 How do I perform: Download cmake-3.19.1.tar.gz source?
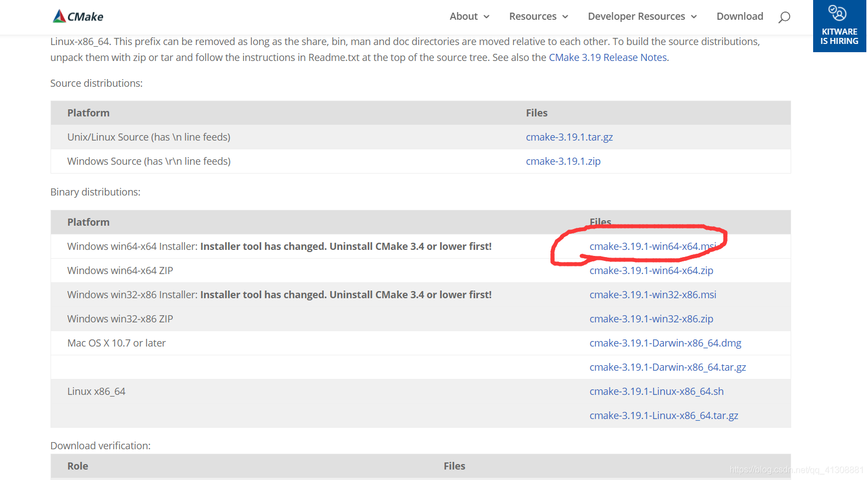pyautogui.click(x=569, y=137)
